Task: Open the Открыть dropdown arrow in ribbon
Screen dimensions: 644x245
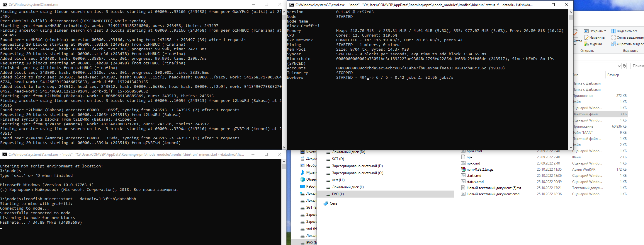Action: tap(605, 31)
